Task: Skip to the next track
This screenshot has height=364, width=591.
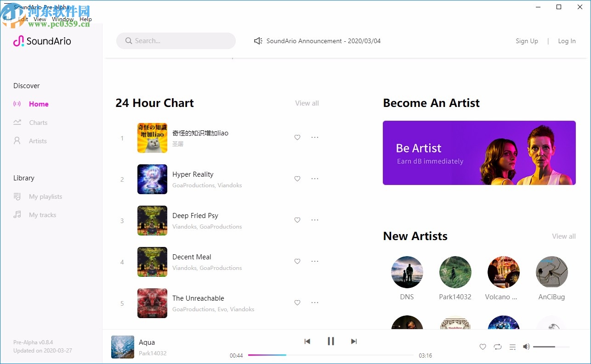Action: (354, 341)
